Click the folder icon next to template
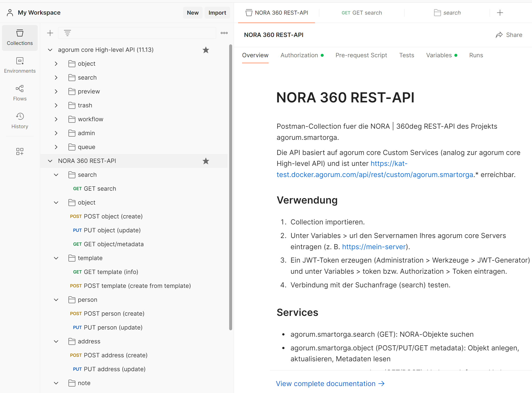Viewport: 532px width, 393px height. point(72,258)
